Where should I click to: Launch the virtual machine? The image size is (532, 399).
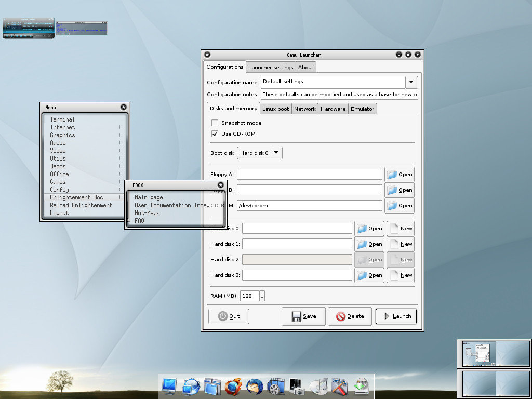[396, 316]
